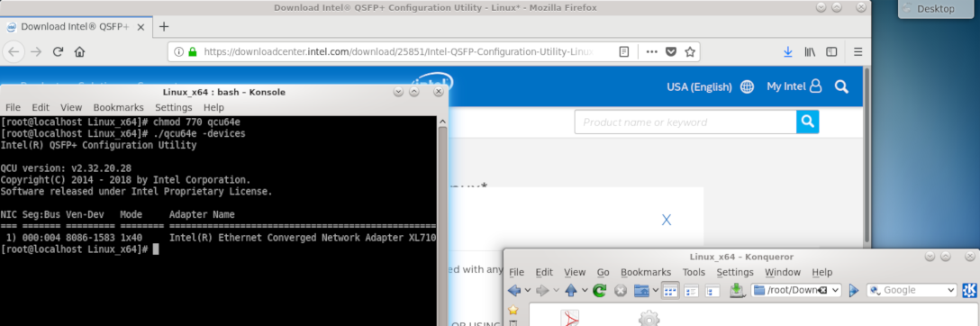Open Firefox downloads panel

788,52
